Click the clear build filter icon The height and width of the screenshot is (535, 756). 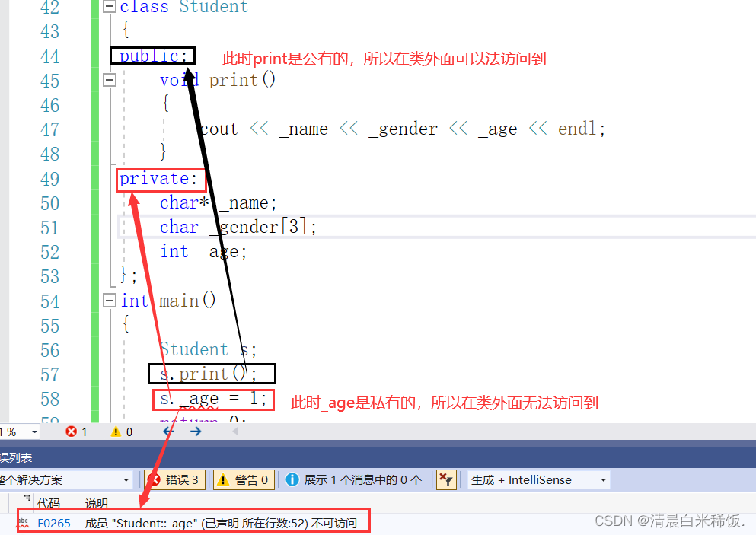click(x=446, y=480)
